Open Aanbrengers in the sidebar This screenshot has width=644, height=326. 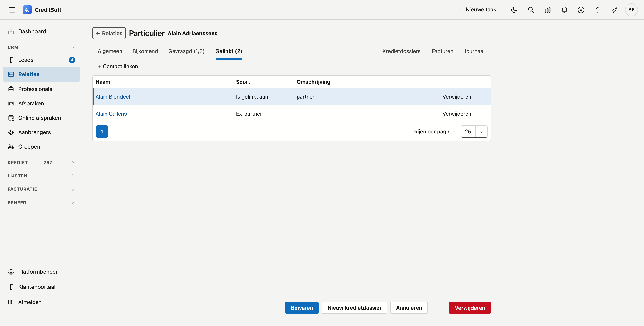pos(41,132)
